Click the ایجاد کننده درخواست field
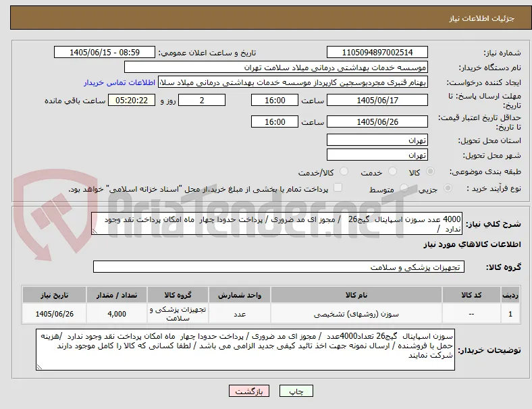Viewport: 532px width, 409px height. pyautogui.click(x=293, y=82)
